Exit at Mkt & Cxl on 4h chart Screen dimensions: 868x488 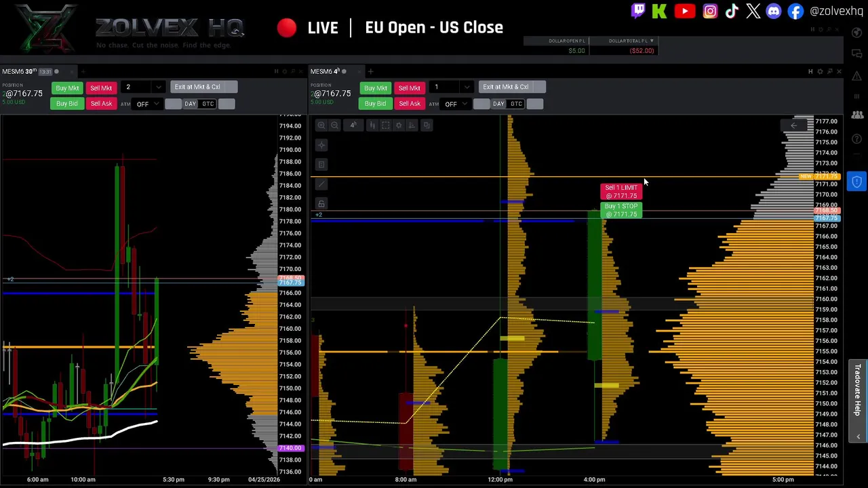coord(506,87)
